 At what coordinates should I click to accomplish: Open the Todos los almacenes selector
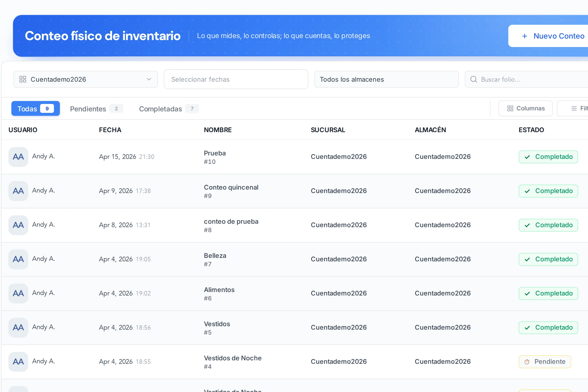(386, 79)
